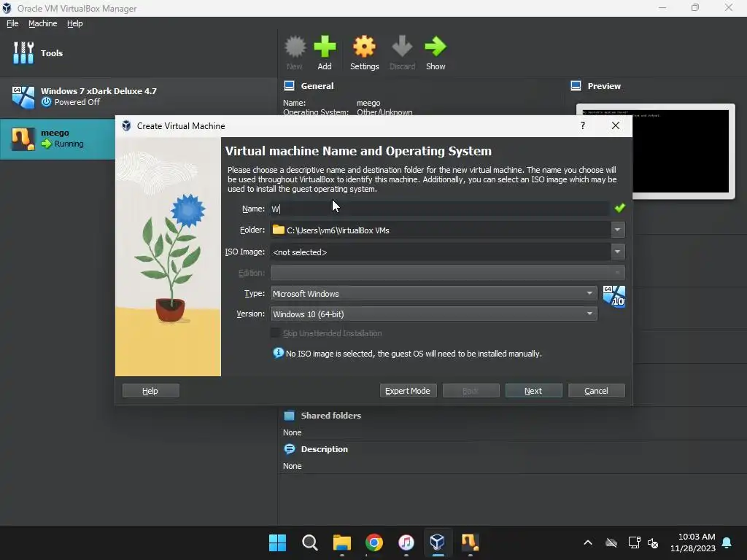The image size is (747, 560).
Task: Open taskbar Search magnifier icon
Action: coord(309,542)
